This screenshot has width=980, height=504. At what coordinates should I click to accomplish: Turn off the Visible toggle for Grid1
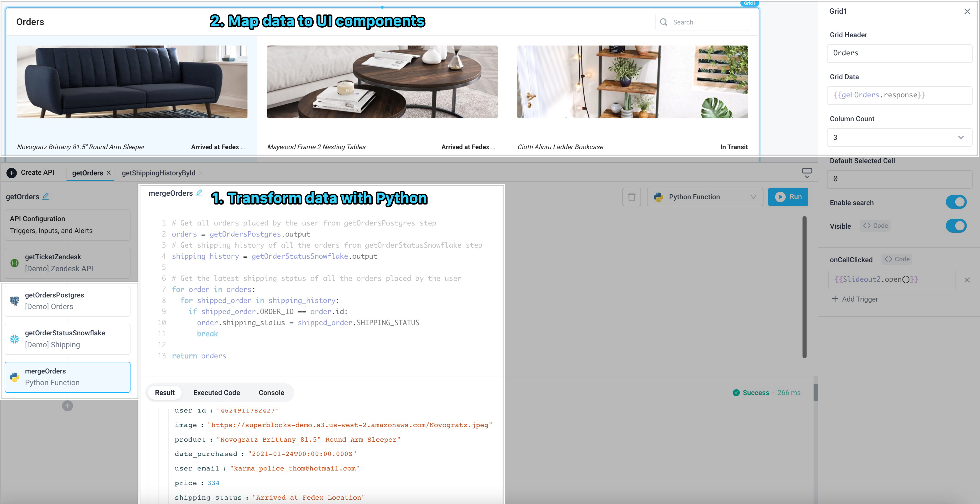click(x=956, y=226)
